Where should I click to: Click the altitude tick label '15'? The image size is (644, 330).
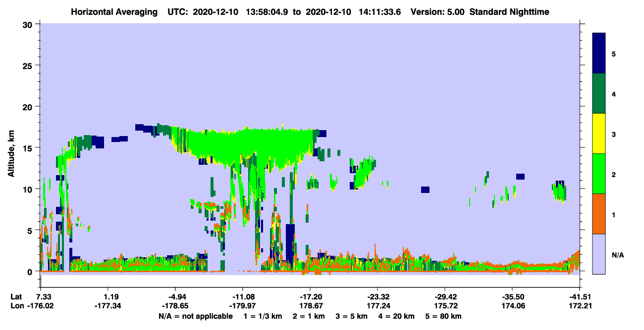coord(29,148)
